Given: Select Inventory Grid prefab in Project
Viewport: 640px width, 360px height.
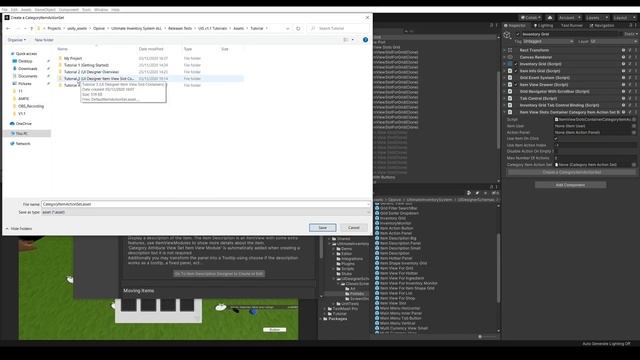Looking at the screenshot, I should [x=393, y=218].
